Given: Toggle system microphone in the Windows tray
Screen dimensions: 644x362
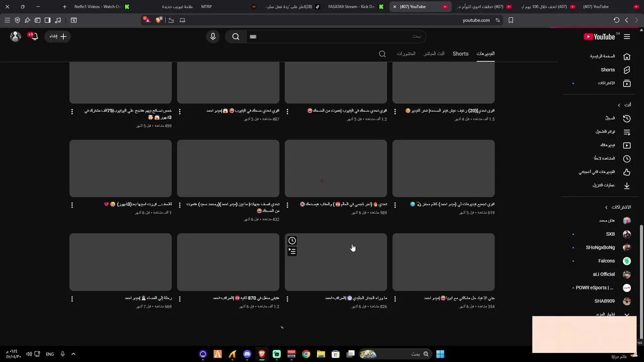Looking at the screenshot, I should 62,354.
